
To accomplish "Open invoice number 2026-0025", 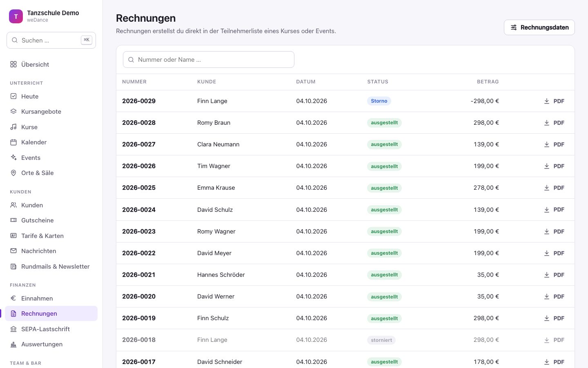I will pyautogui.click(x=139, y=188).
